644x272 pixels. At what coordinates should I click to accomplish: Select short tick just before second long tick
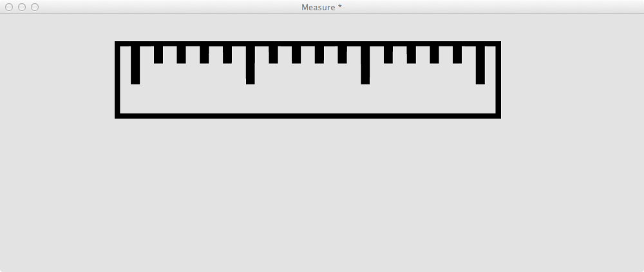[227, 55]
